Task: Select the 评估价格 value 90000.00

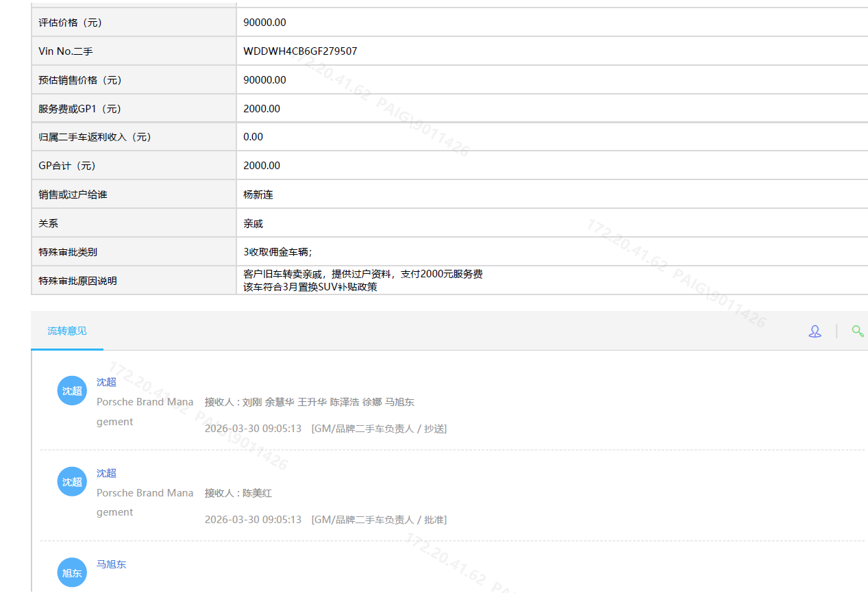Action: pos(264,23)
